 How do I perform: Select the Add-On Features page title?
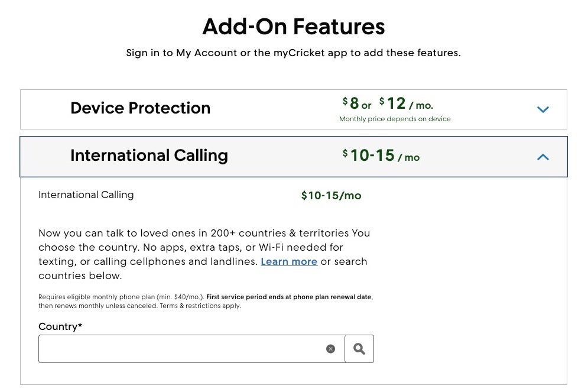294,27
